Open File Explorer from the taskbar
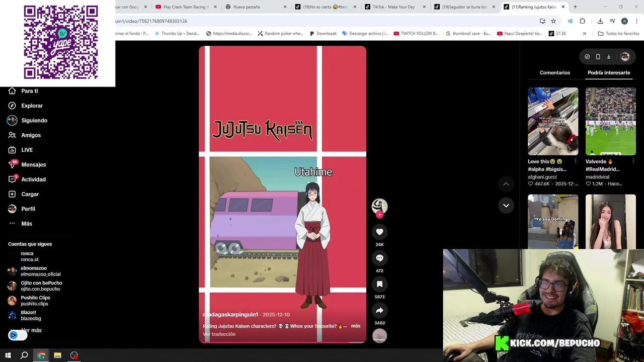 tap(57, 355)
